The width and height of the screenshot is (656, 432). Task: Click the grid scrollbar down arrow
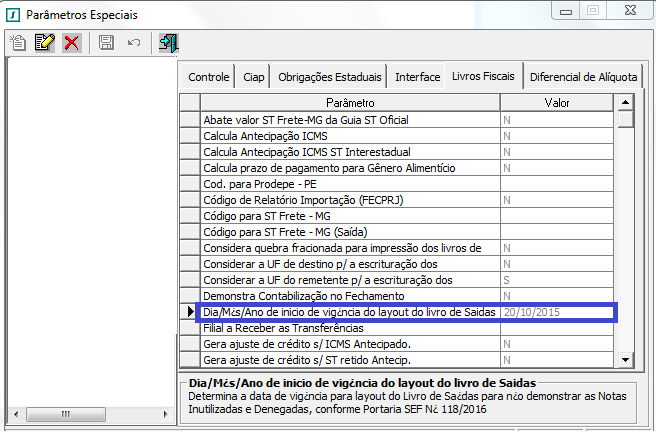625,360
